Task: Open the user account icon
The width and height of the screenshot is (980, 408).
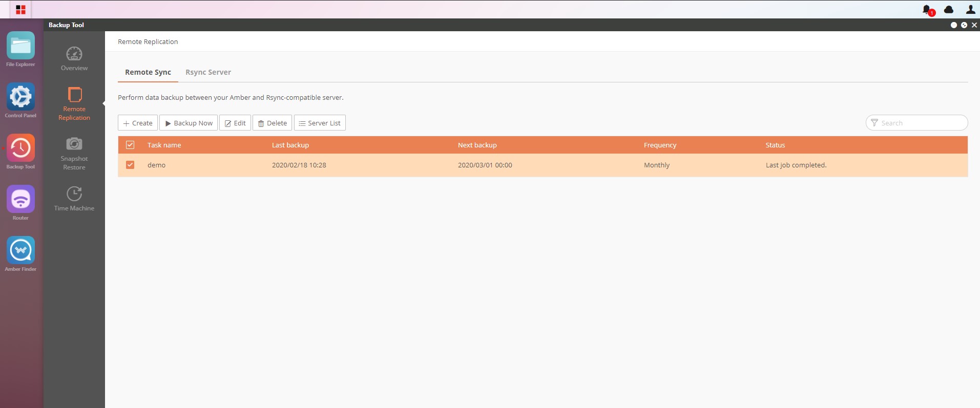Action: tap(970, 9)
